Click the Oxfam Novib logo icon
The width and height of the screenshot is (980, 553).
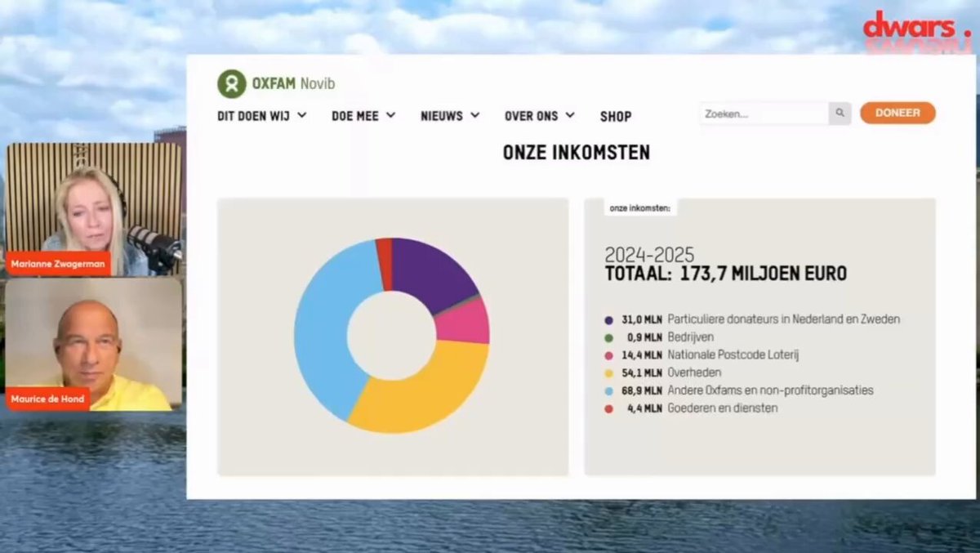pyautogui.click(x=231, y=83)
